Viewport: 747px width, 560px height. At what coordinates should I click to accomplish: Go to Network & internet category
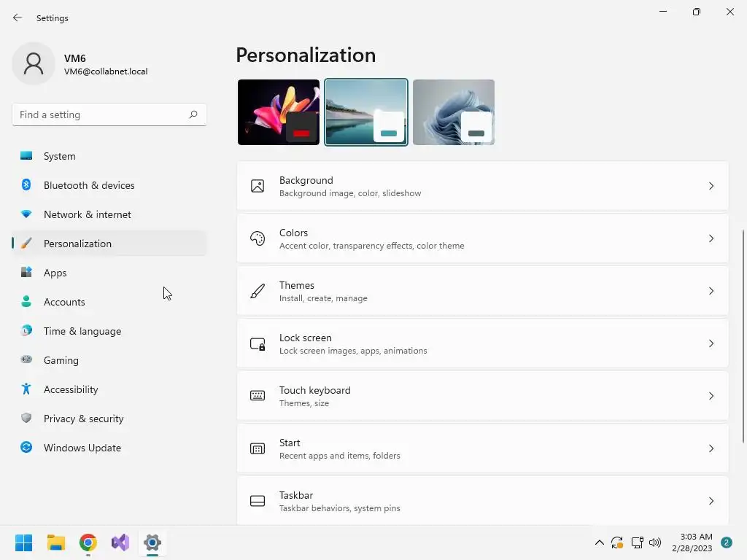point(109,214)
